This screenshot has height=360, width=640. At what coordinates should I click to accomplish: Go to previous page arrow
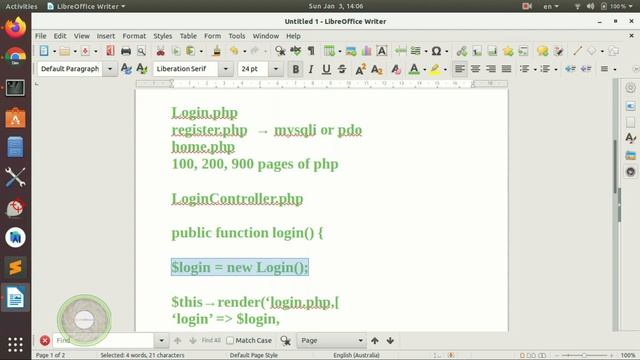coord(375,340)
